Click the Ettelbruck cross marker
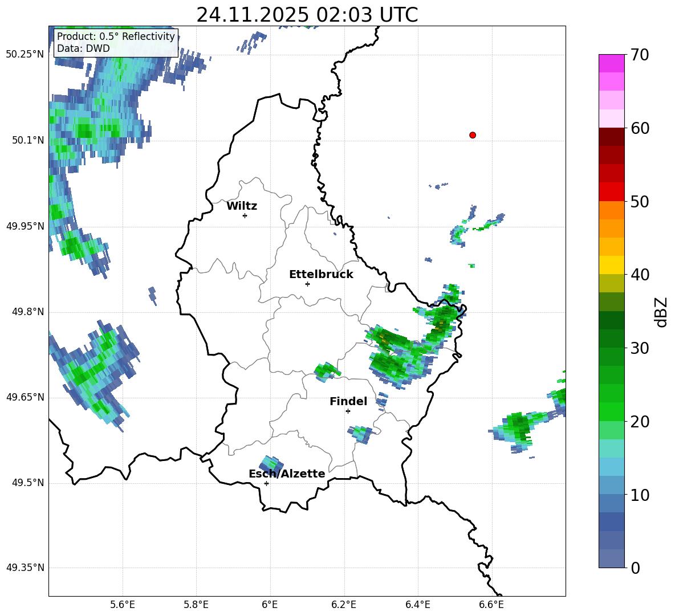The width and height of the screenshot is (675, 616). [307, 284]
